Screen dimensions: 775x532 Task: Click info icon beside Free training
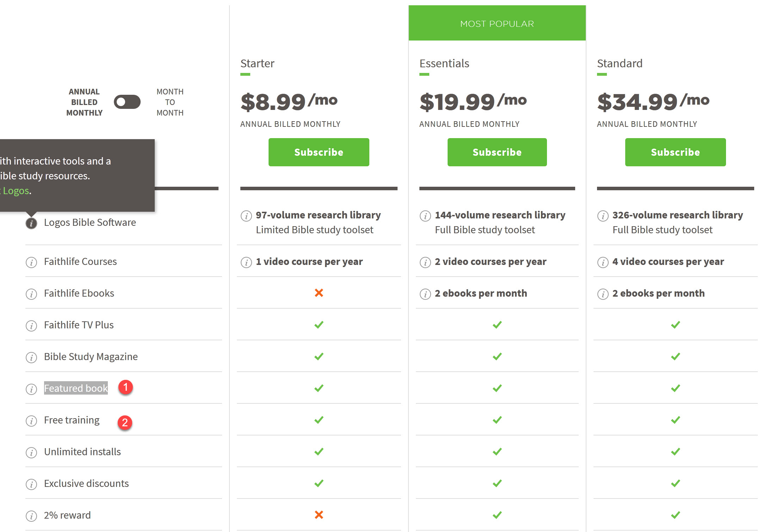tap(31, 421)
